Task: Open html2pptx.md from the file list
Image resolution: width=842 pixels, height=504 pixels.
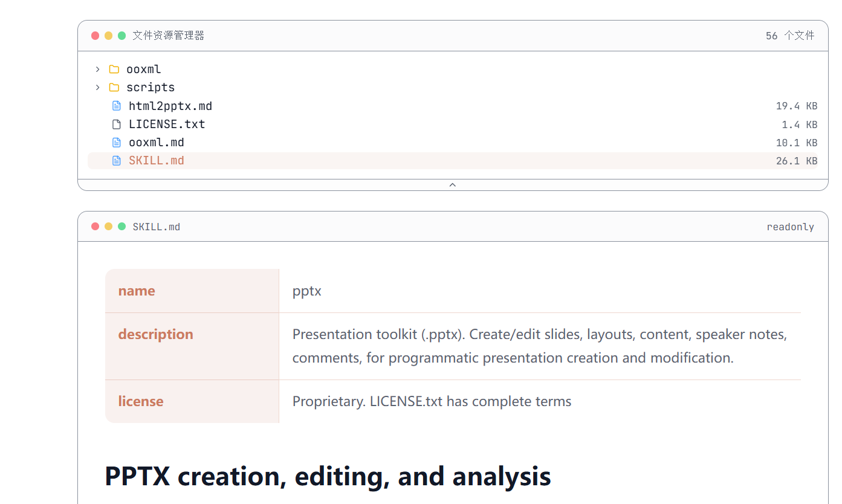Action: point(170,106)
